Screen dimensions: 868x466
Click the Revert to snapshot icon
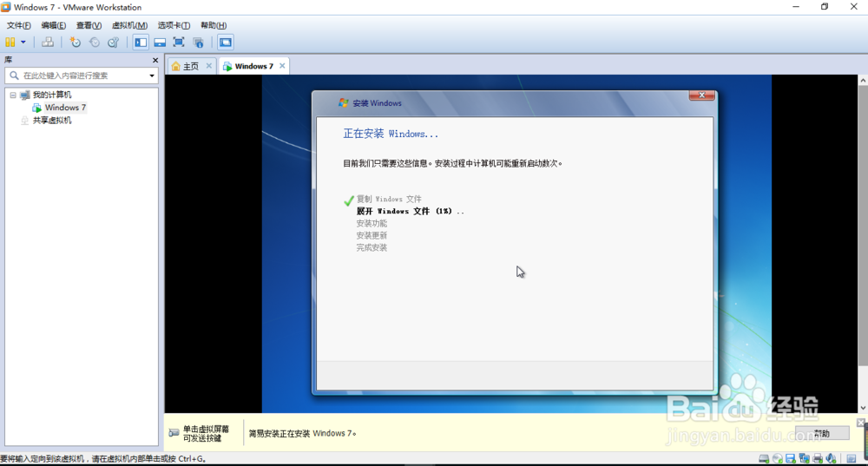[x=94, y=42]
